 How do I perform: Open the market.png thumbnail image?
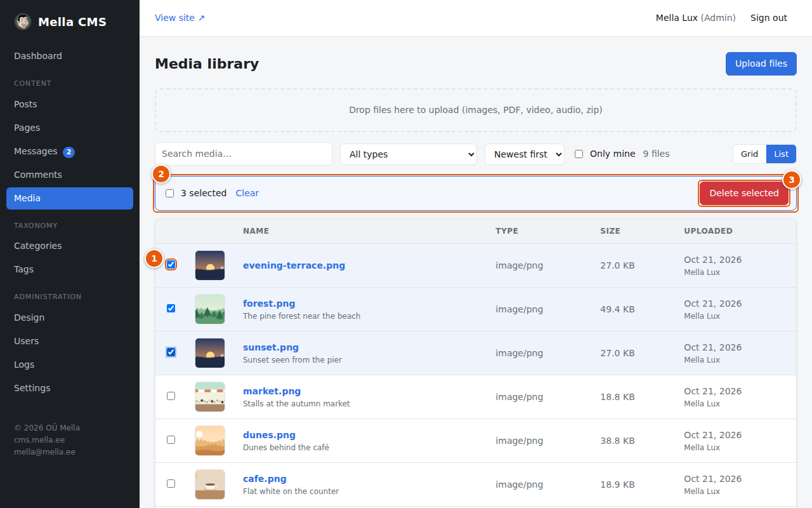click(x=210, y=397)
